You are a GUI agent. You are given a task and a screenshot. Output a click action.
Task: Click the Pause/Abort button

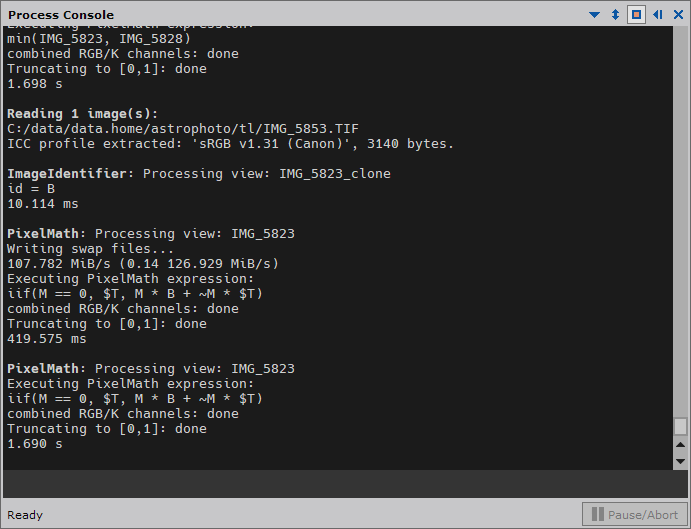635,514
